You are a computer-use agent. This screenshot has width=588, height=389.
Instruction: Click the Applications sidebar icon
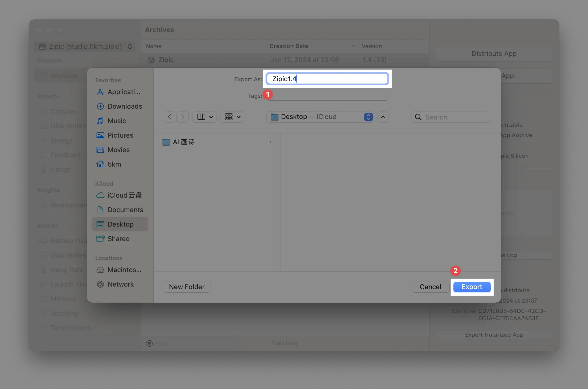click(100, 92)
